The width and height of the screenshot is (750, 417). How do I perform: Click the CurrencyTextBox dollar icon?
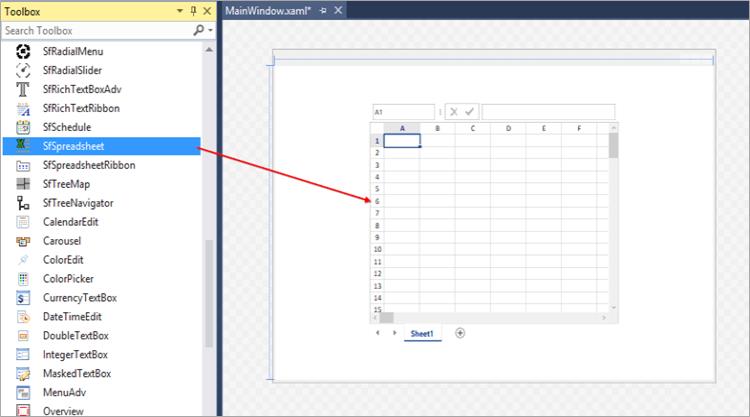coord(23,298)
